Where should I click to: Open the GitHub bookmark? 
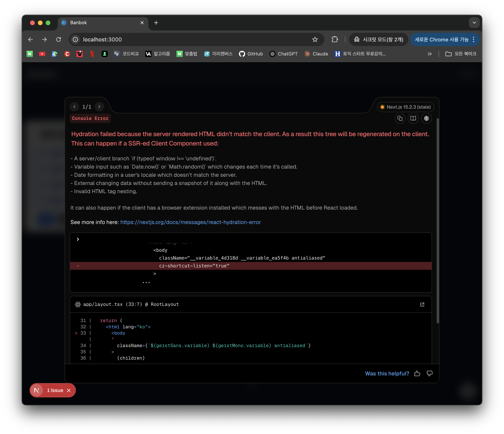pyautogui.click(x=251, y=54)
